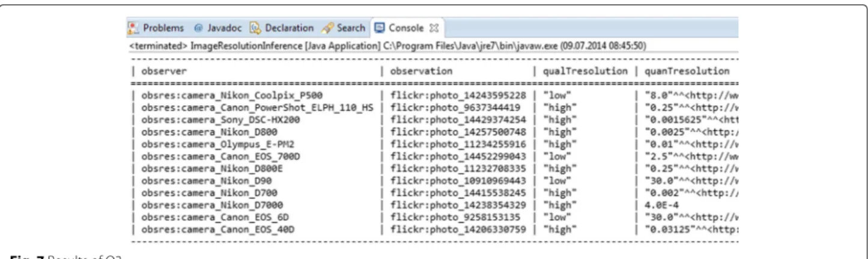Click the "0.03125" quanTresolution value
This screenshot has width=868, height=259.
pos(691,229)
